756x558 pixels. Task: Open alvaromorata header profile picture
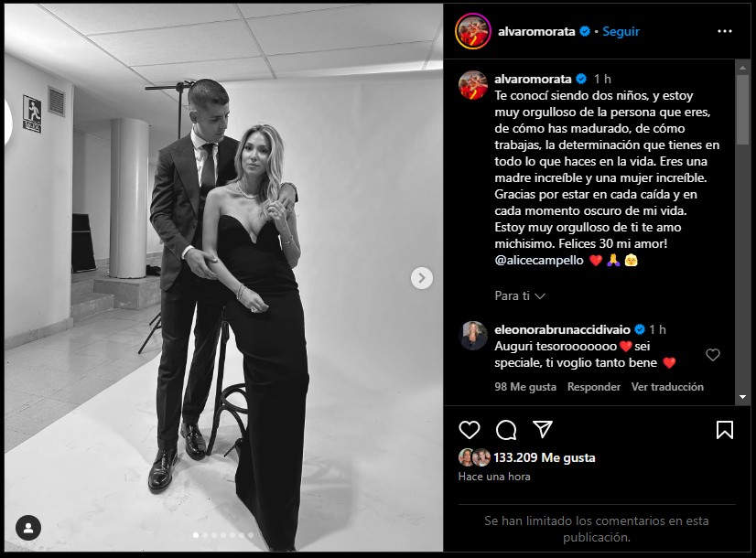pyautogui.click(x=472, y=31)
